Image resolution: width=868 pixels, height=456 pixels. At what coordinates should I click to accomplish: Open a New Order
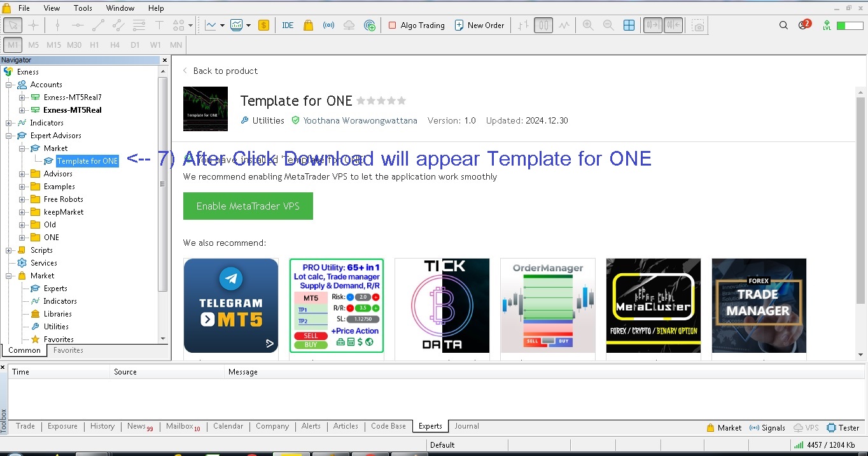(479, 25)
